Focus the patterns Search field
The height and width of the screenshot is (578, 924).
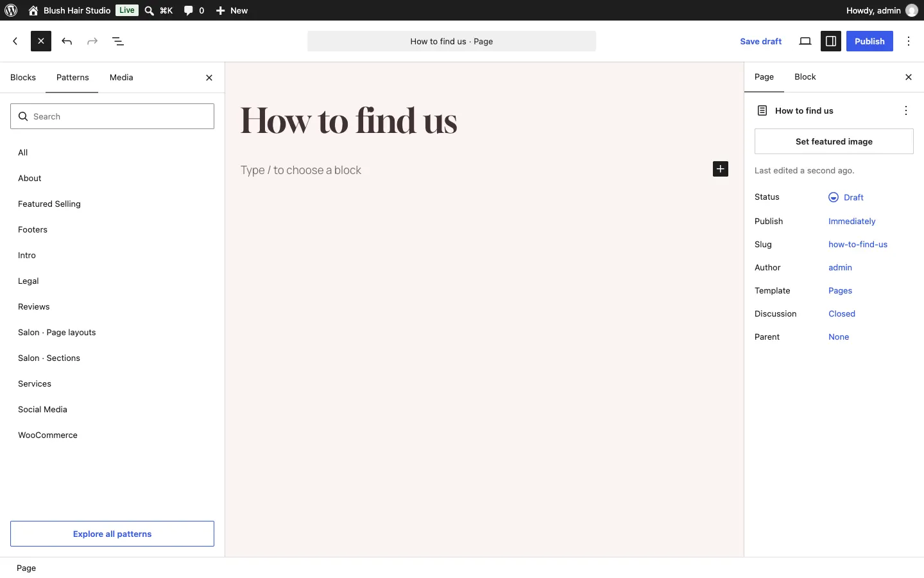tap(112, 116)
